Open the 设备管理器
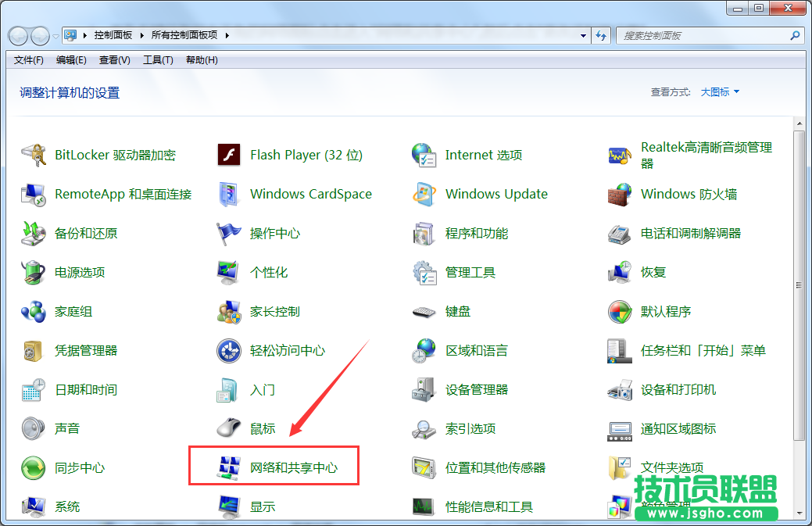 tap(478, 389)
